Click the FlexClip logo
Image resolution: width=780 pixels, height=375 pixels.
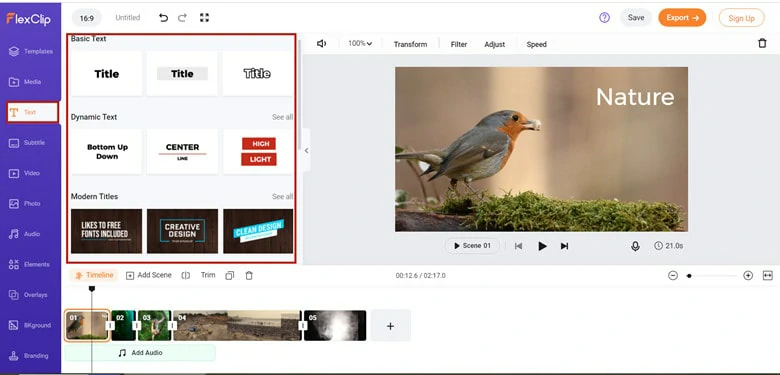(x=28, y=19)
